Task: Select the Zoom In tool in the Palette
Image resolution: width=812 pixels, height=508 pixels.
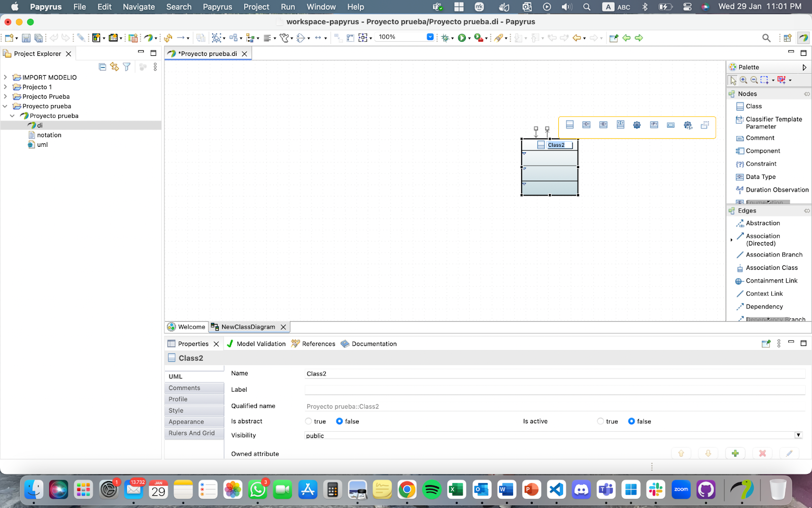Action: (x=743, y=80)
